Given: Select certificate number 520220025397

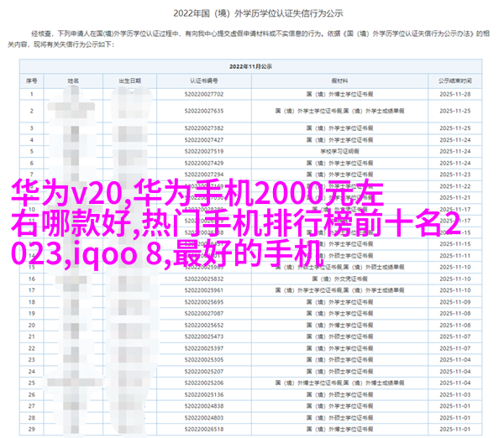Looking at the screenshot, I should [204, 348].
